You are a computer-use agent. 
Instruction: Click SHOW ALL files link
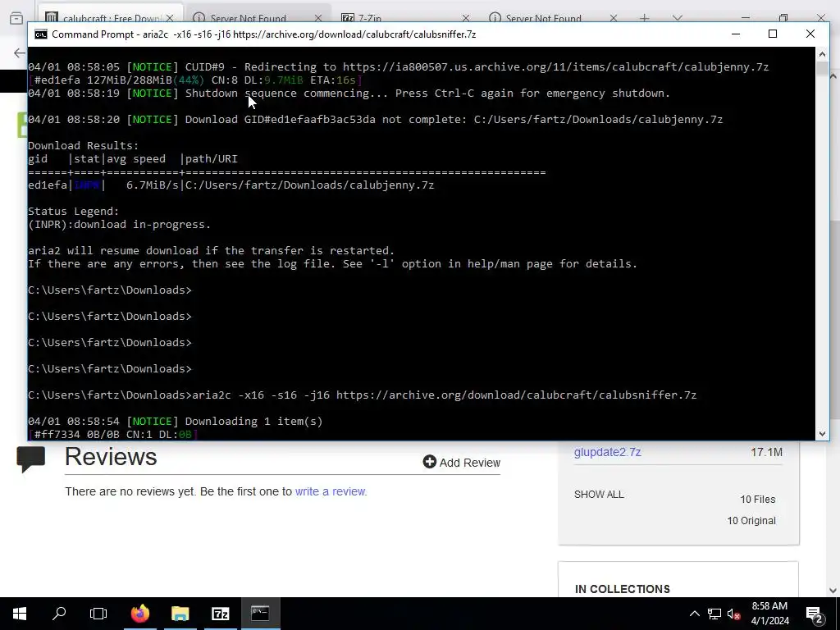[x=599, y=495]
